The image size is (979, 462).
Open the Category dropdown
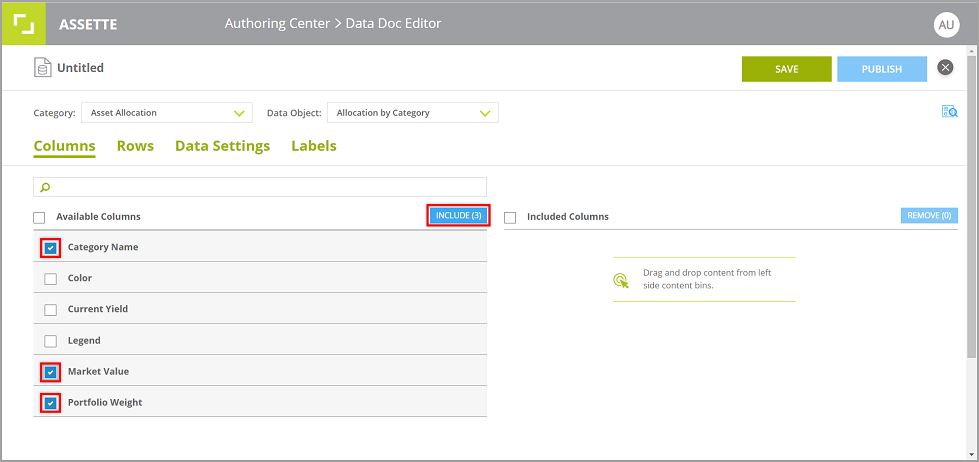point(167,113)
